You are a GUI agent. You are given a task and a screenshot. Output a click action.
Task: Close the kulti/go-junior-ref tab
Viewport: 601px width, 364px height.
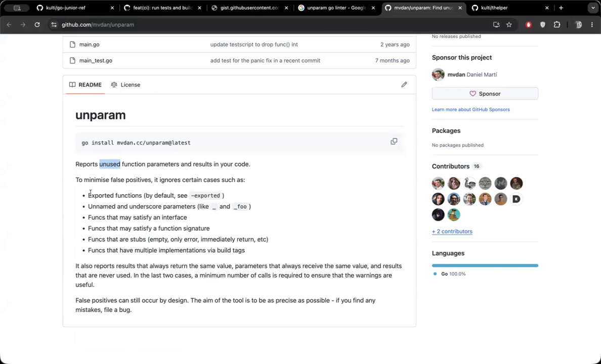coord(112,8)
